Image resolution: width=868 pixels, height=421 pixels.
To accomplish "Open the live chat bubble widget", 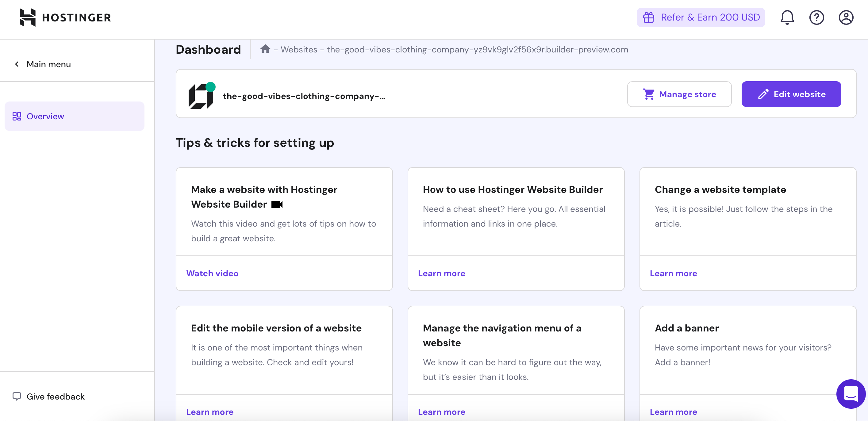I will click(851, 394).
